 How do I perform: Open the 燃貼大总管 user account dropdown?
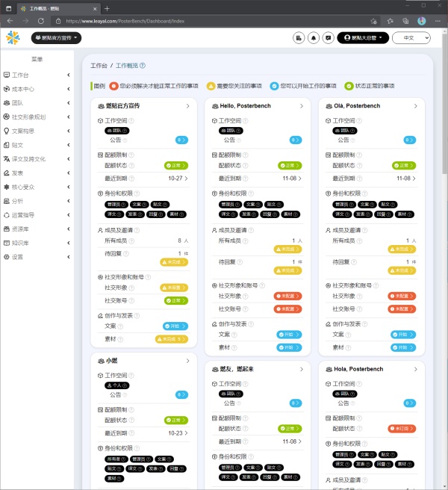tap(364, 37)
